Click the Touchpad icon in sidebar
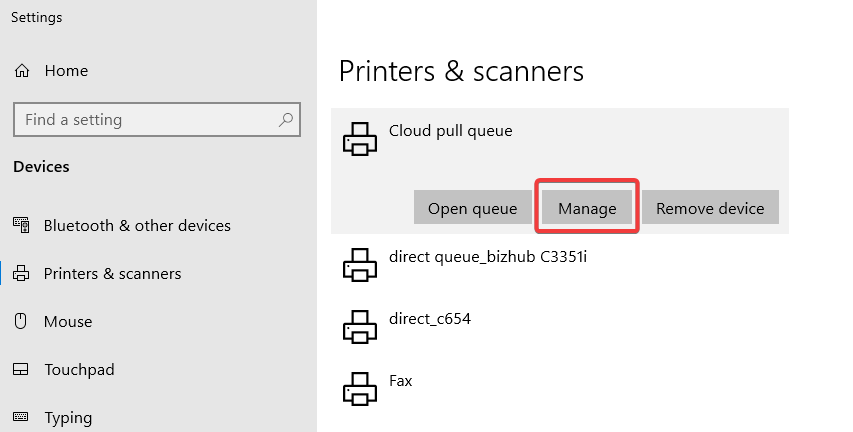Viewport: 853px width, 432px height. click(22, 370)
